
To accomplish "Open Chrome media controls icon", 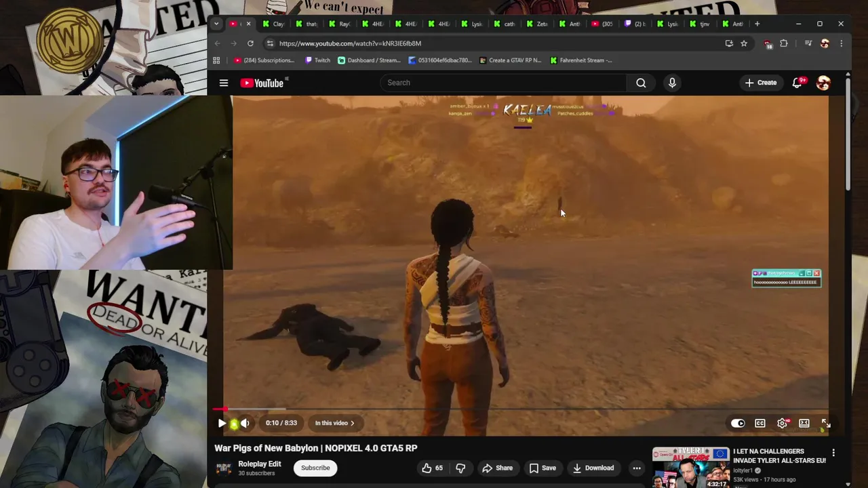I will click(808, 43).
